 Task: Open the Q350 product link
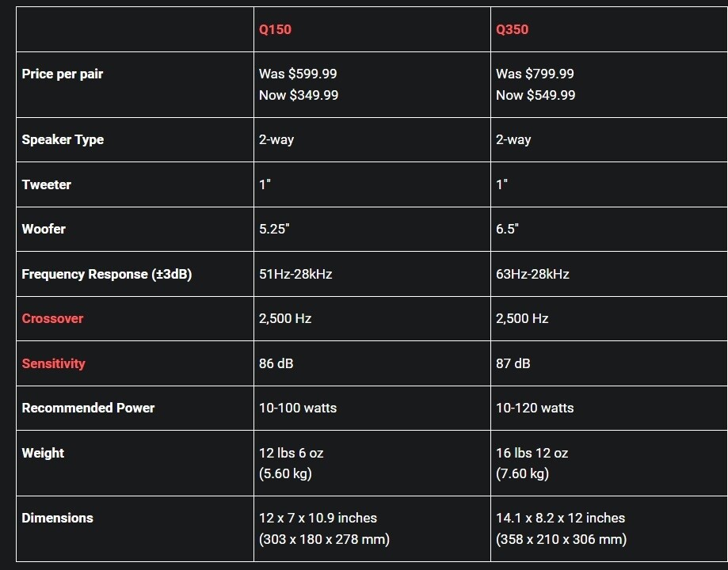pos(512,30)
